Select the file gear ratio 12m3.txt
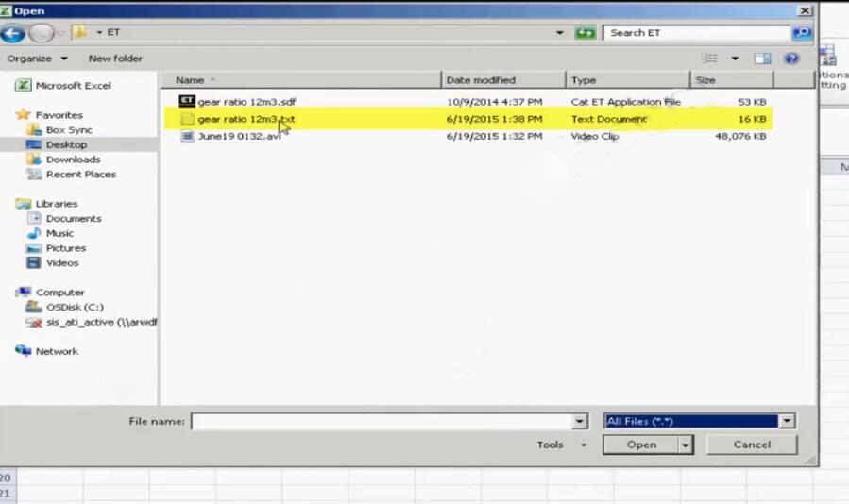This screenshot has width=849, height=504. point(246,119)
